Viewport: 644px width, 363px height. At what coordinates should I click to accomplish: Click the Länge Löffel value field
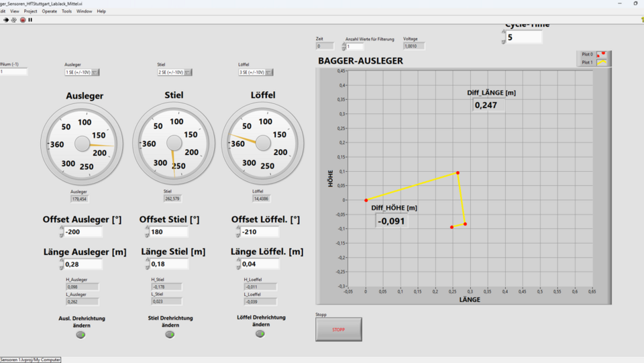tap(260, 264)
